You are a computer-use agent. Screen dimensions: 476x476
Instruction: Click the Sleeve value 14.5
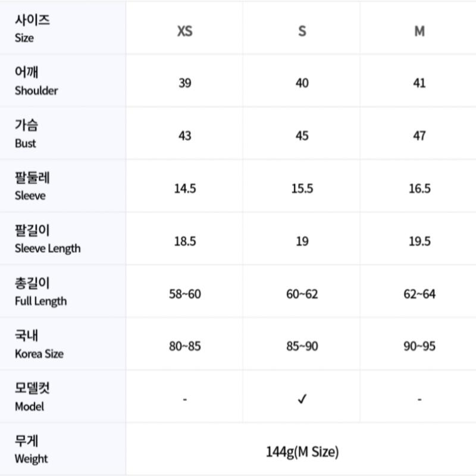185,189
